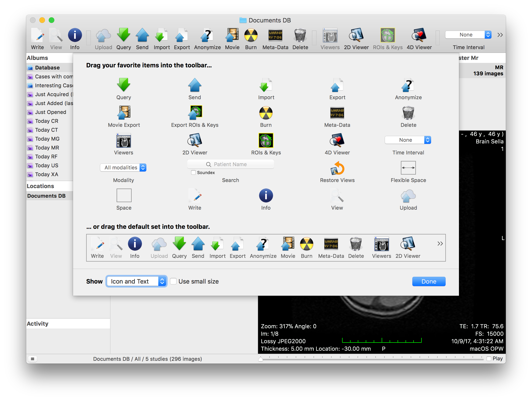Expand the default set overflow chevron
The height and width of the screenshot is (401, 532).
point(440,244)
